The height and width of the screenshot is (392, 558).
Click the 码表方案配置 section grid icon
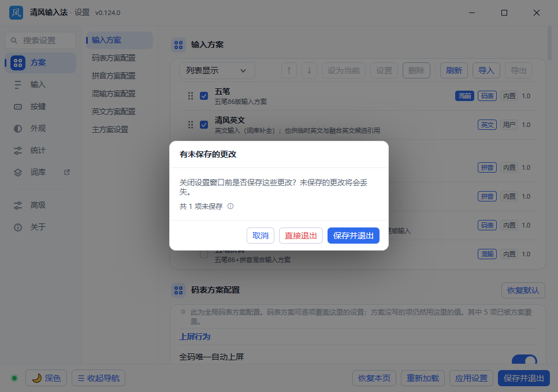tap(178, 290)
